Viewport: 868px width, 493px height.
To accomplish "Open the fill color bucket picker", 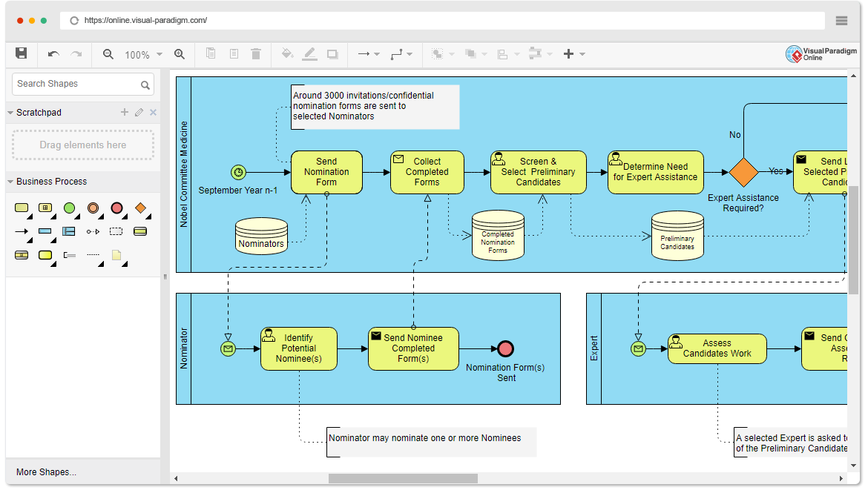I will click(287, 53).
